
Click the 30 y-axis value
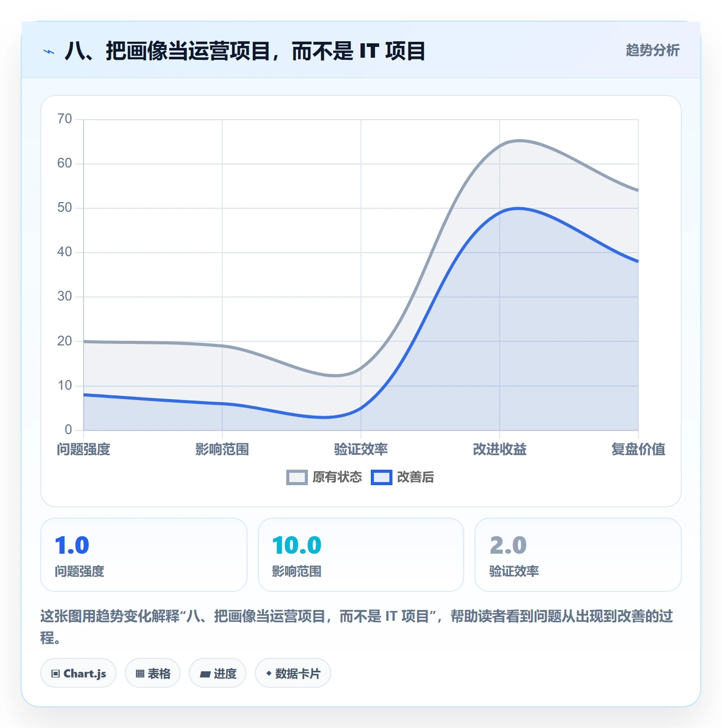point(64,296)
